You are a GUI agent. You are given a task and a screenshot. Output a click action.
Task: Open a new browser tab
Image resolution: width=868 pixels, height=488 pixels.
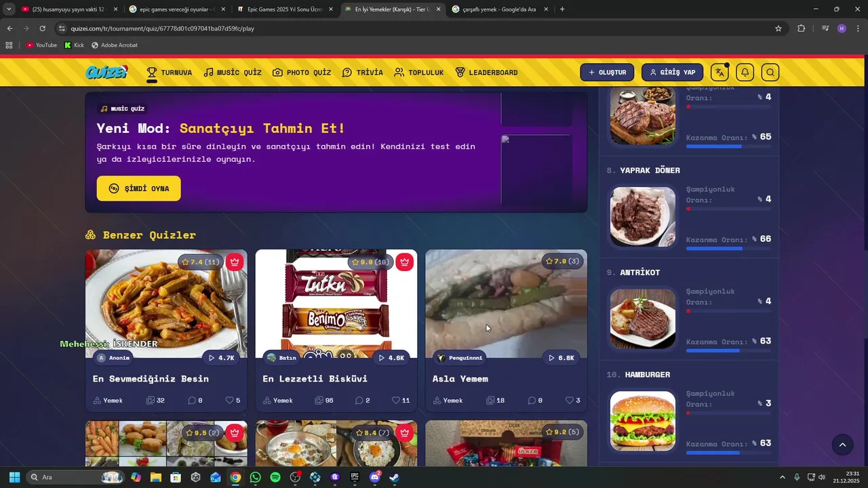(x=562, y=9)
